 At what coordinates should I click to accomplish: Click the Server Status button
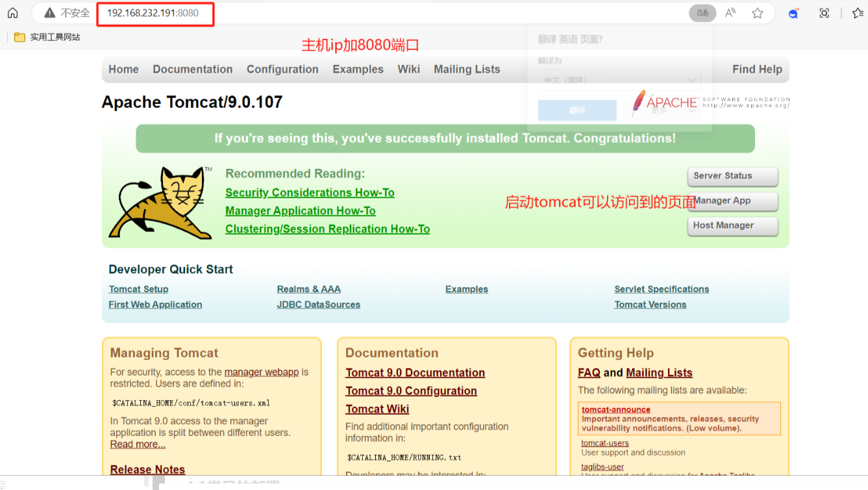click(732, 176)
